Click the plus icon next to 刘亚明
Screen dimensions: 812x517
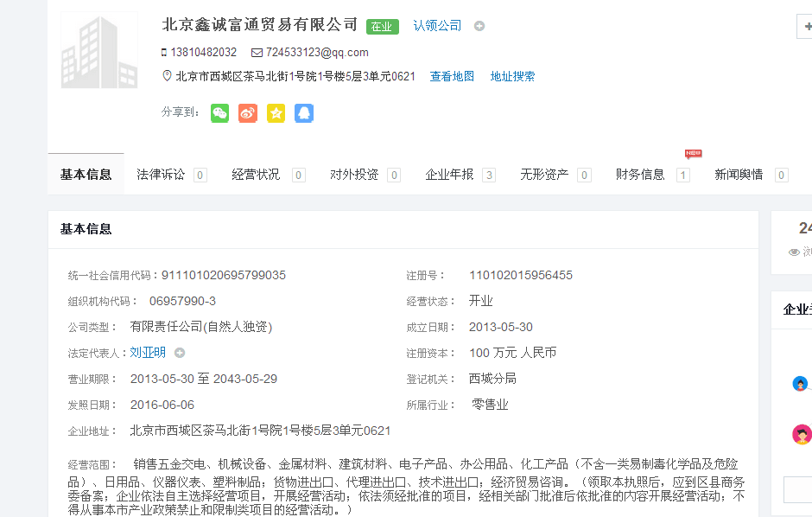click(180, 353)
